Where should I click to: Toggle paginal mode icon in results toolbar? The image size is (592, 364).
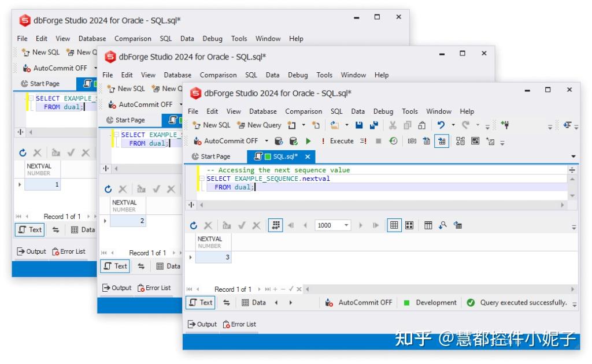(276, 225)
